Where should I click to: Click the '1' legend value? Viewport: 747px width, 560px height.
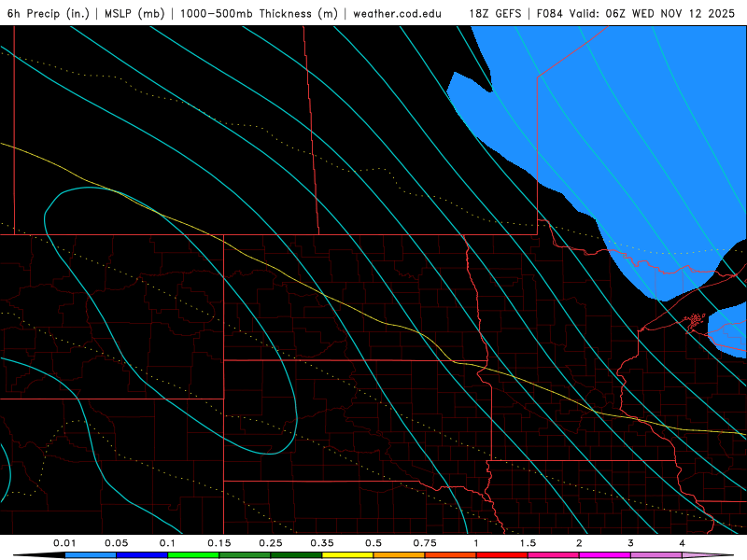[x=476, y=543]
